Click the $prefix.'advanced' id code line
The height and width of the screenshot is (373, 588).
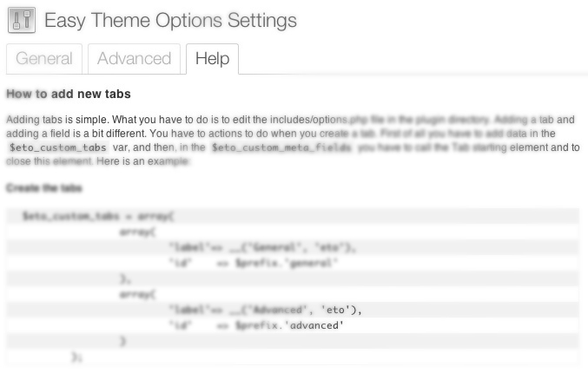257,325
